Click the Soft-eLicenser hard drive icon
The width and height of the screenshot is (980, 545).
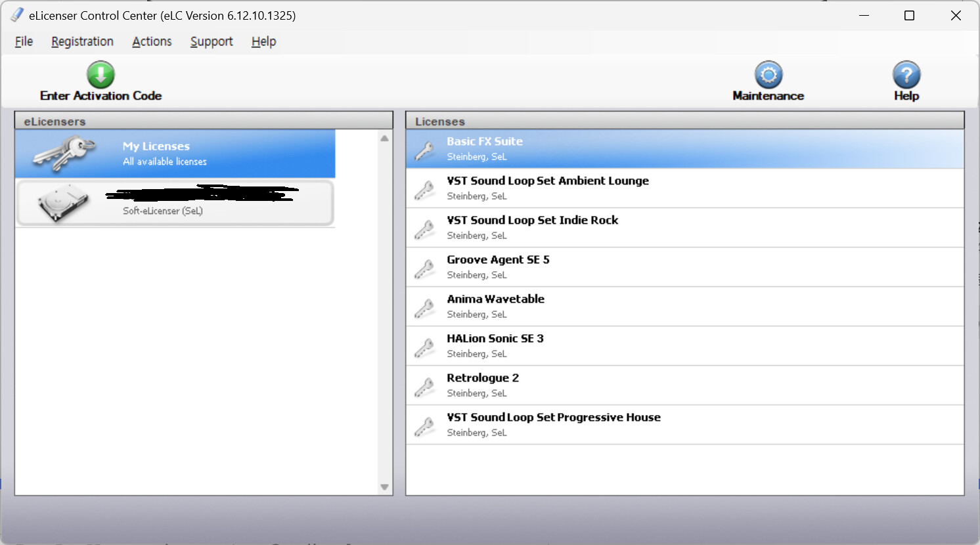pyautogui.click(x=63, y=202)
